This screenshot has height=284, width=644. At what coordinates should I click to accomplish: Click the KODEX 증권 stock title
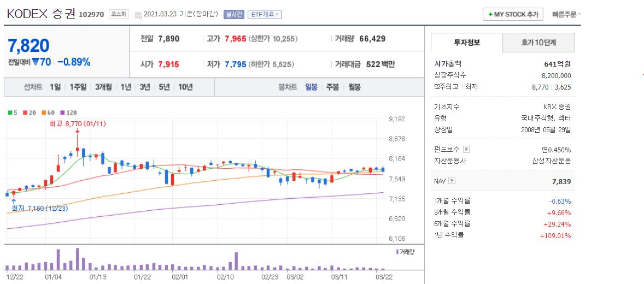pos(41,14)
